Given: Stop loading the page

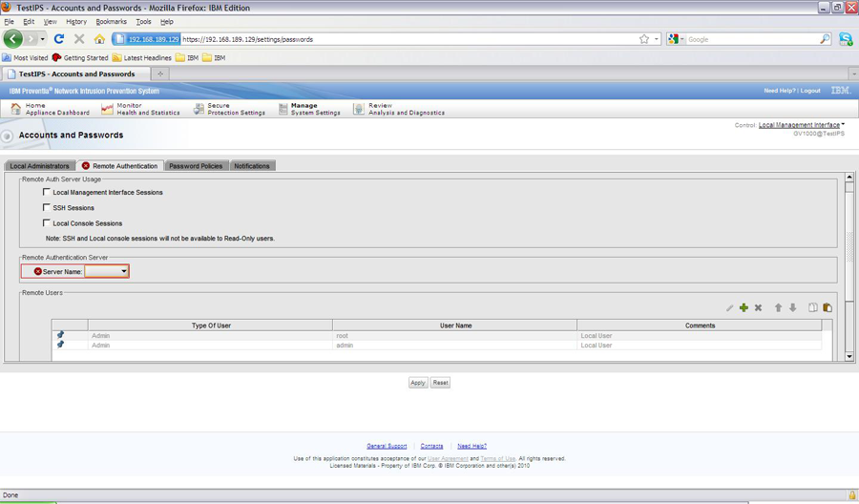Looking at the screenshot, I should click(79, 39).
